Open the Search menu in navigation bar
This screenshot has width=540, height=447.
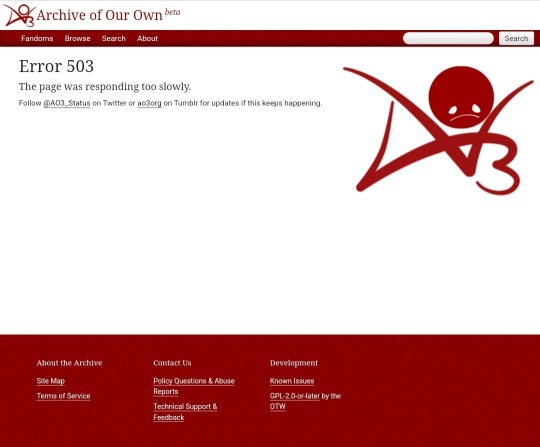coord(114,39)
